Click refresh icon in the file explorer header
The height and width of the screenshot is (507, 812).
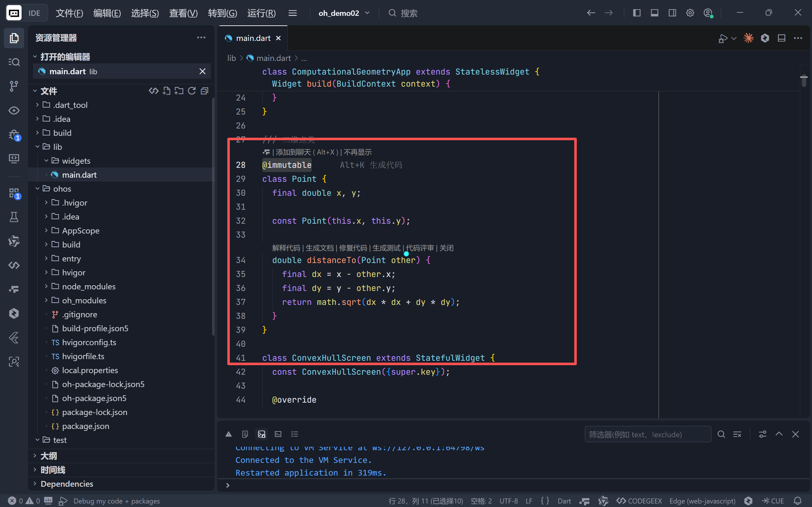191,91
